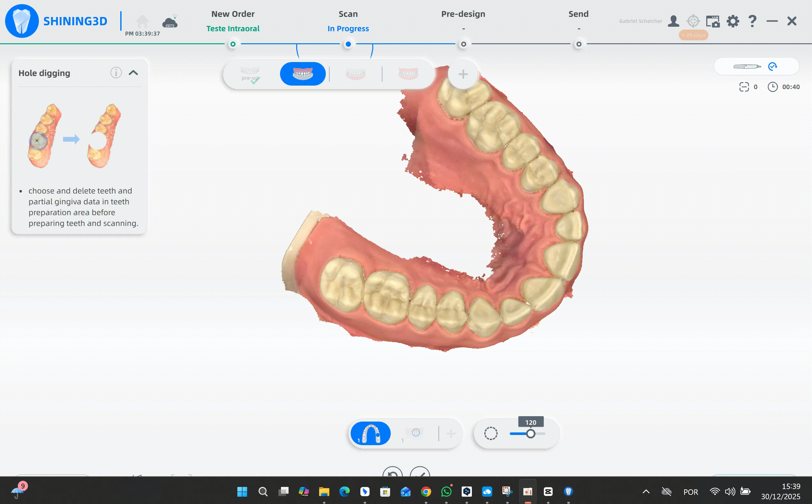Viewport: 812px width, 504px height.
Task: Click the screenshot capture icon
Action: [x=713, y=21]
